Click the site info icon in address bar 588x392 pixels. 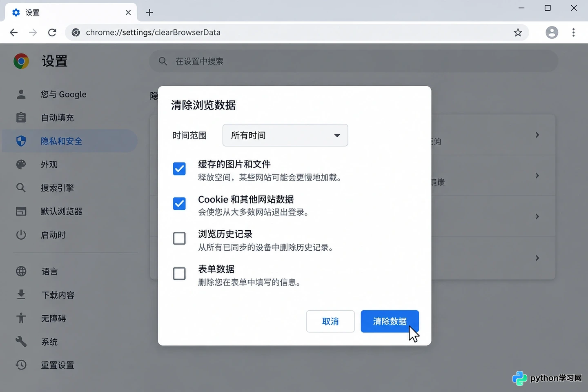click(76, 32)
